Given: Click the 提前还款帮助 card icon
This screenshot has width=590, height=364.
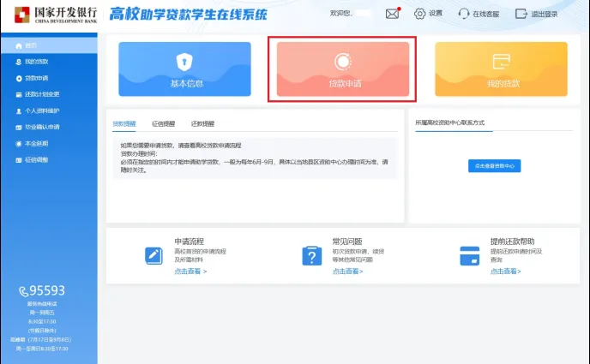Looking at the screenshot, I should point(469,255).
